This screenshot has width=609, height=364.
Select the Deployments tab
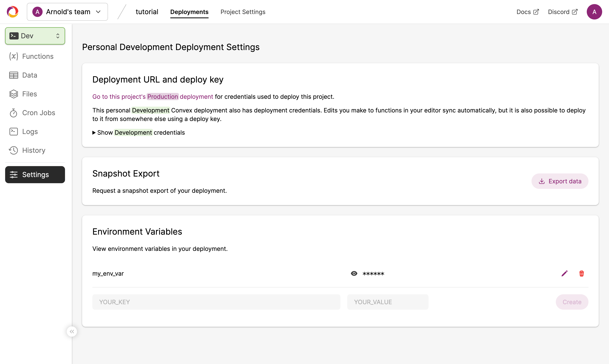189,12
